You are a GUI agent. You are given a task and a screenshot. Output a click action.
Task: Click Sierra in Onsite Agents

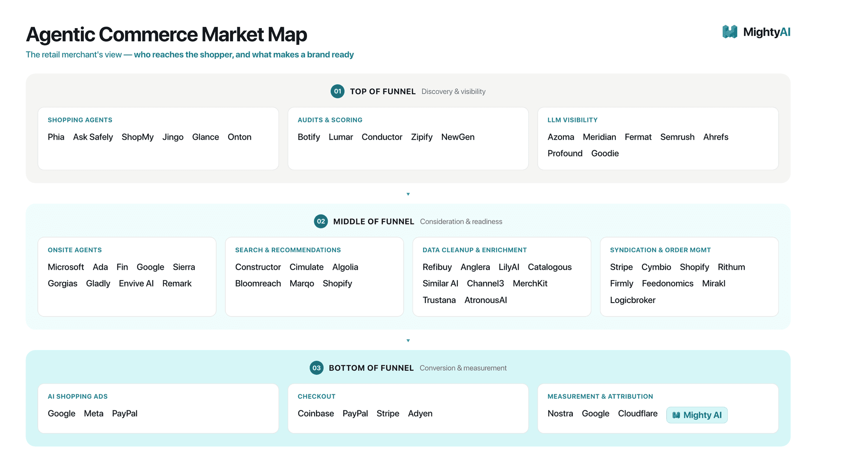184,267
